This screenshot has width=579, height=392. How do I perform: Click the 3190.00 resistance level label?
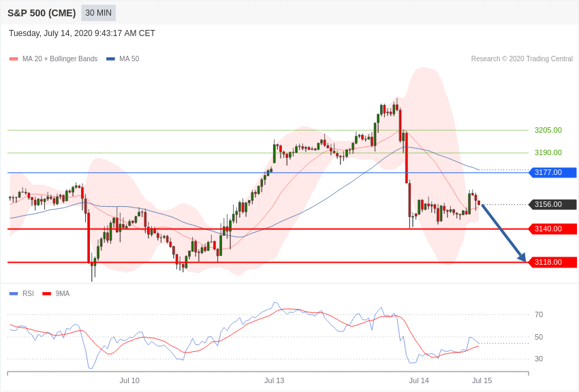click(x=548, y=152)
